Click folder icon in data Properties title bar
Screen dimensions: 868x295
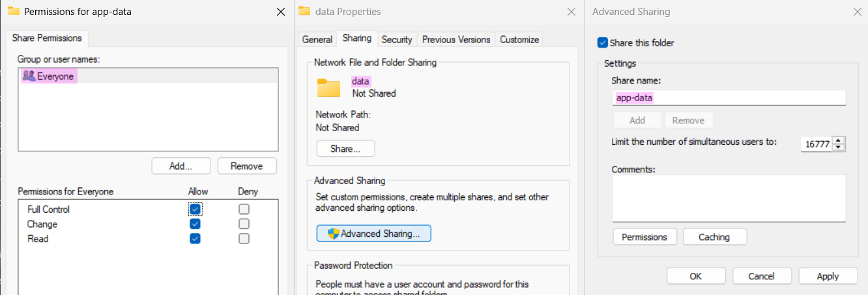[x=304, y=11]
